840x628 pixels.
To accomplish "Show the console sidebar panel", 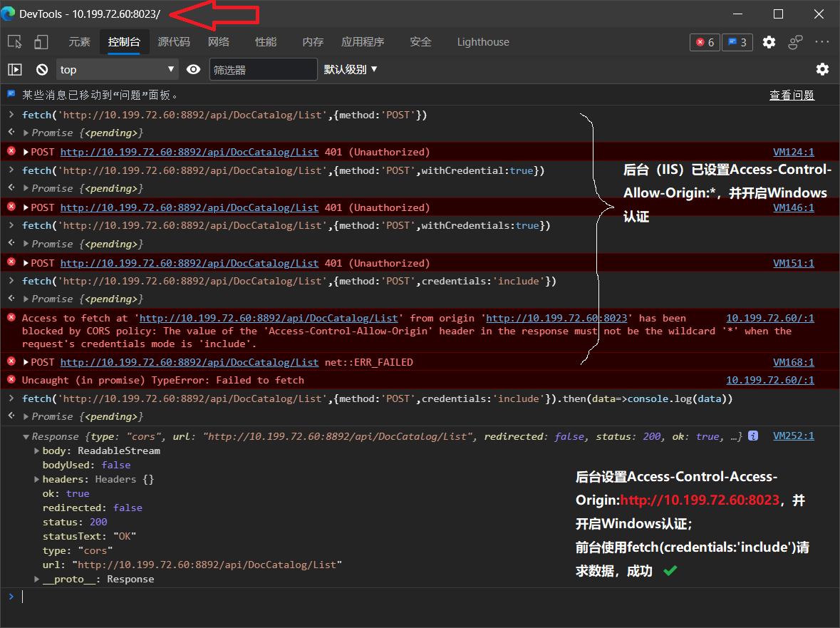I will pyautogui.click(x=15, y=70).
